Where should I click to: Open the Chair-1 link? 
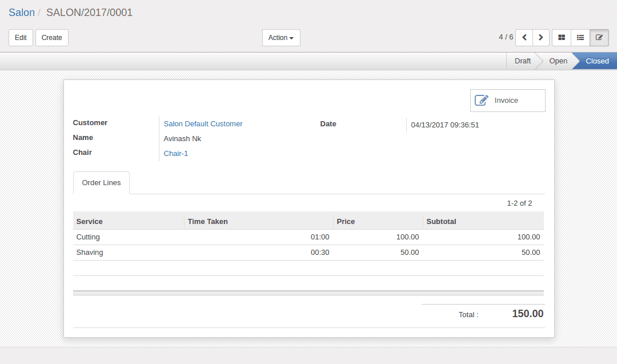click(x=176, y=154)
